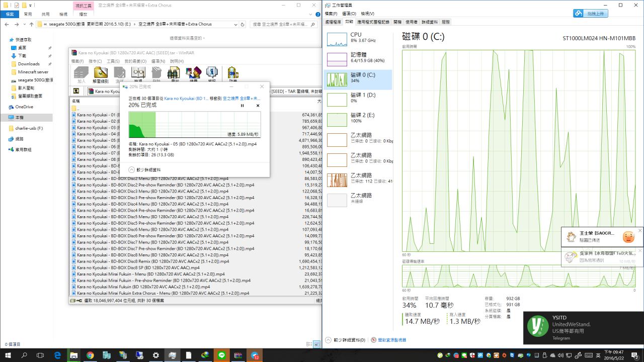Open the WinRAR 選項(N) menu
Viewport: 644px width, 362px height.
(159, 61)
